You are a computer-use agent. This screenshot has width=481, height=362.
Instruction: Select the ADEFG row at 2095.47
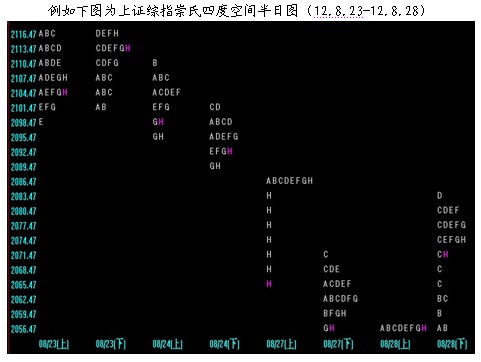[224, 137]
